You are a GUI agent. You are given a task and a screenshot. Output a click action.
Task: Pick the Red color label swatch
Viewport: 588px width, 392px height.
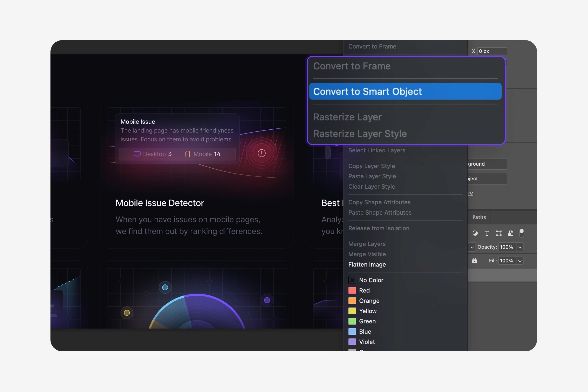[352, 290]
